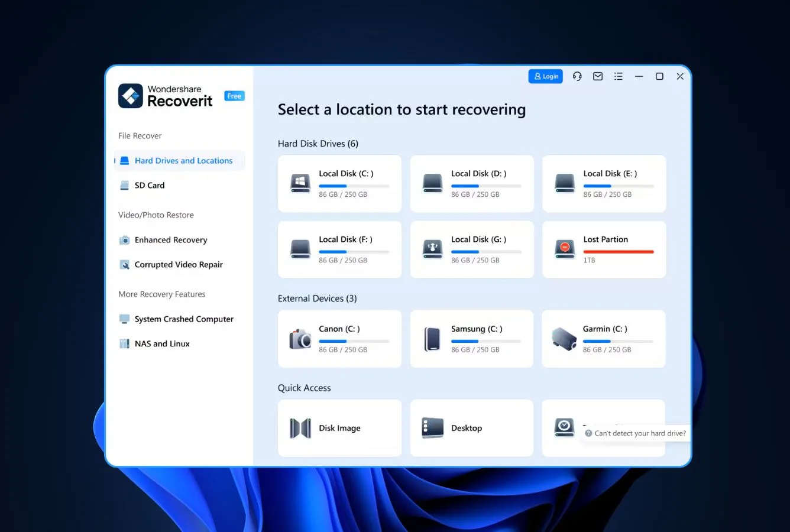Click the Local Disk (F:) drive icon

coord(300,249)
